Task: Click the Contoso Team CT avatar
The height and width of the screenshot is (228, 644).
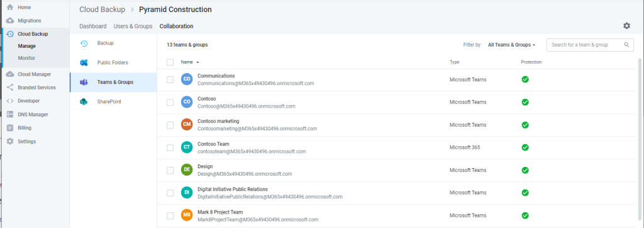Action: click(187, 147)
